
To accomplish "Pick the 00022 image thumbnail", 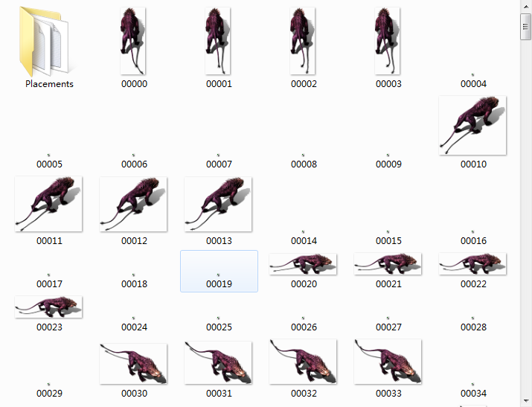I will pos(472,264).
